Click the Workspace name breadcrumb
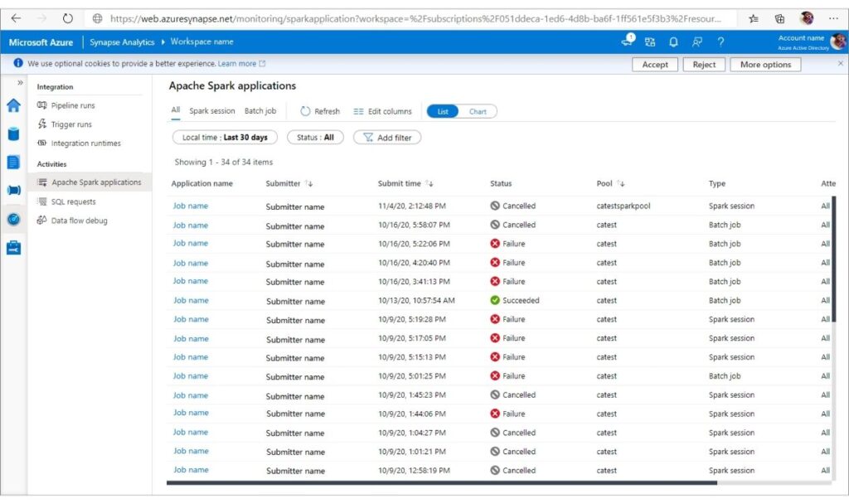 (x=202, y=41)
